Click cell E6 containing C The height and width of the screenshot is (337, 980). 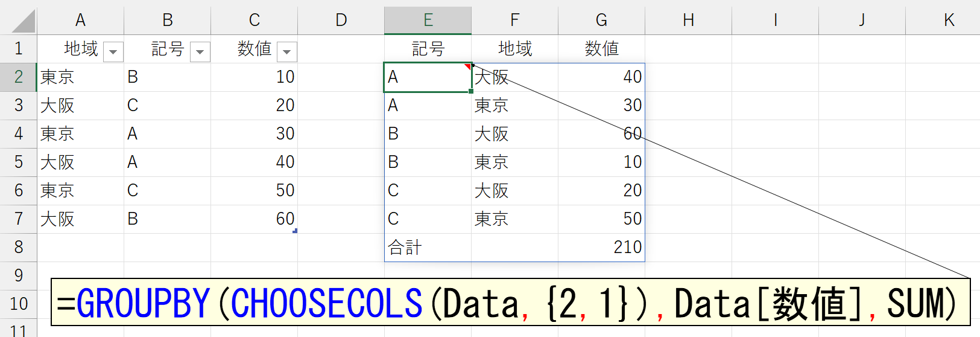(428, 191)
